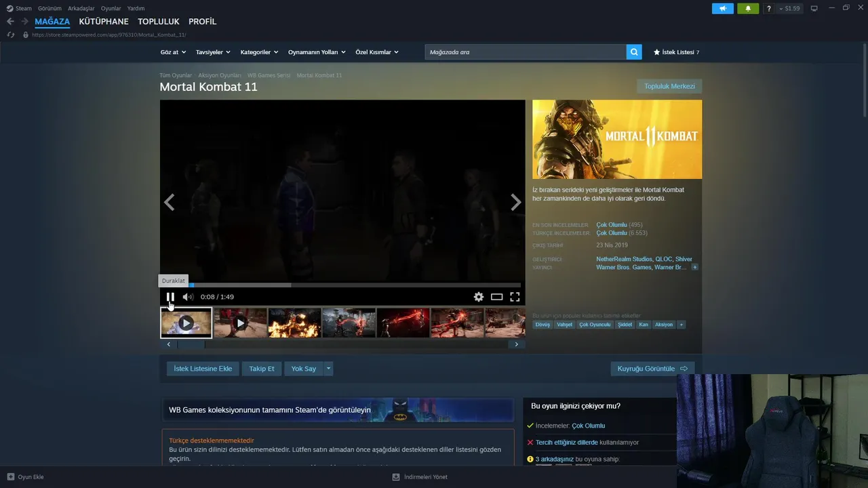Image resolution: width=868 pixels, height=488 pixels.
Task: Open the Kategoriler dropdown menu
Action: (259, 52)
